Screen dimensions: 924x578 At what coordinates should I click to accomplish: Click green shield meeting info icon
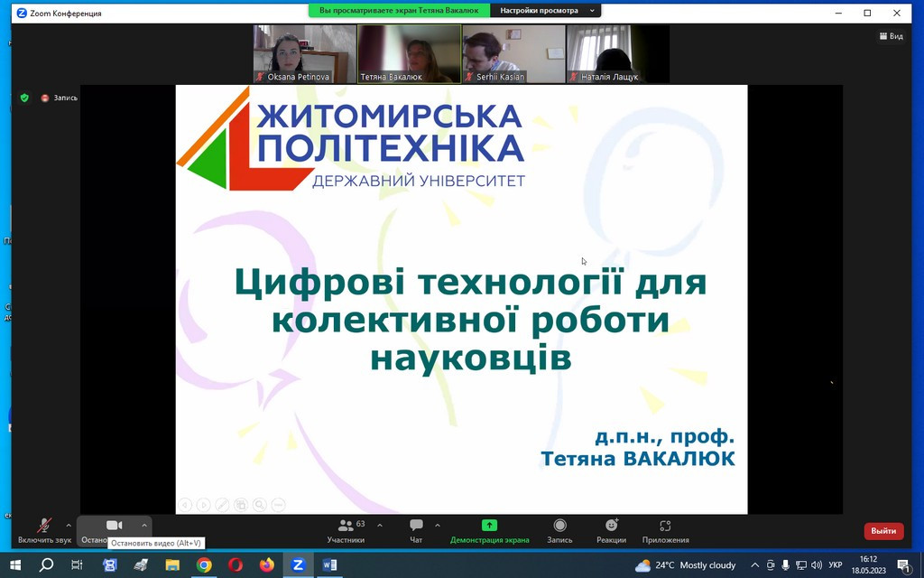[24, 98]
